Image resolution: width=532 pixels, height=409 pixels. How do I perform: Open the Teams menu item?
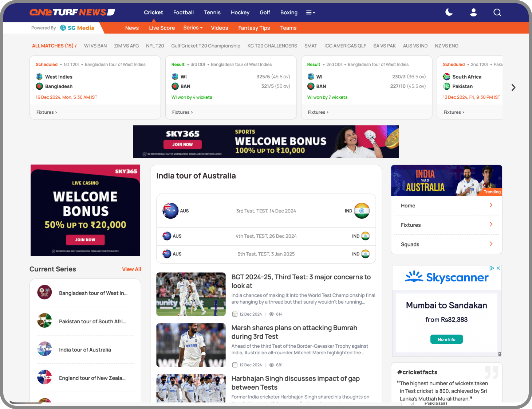pyautogui.click(x=288, y=28)
